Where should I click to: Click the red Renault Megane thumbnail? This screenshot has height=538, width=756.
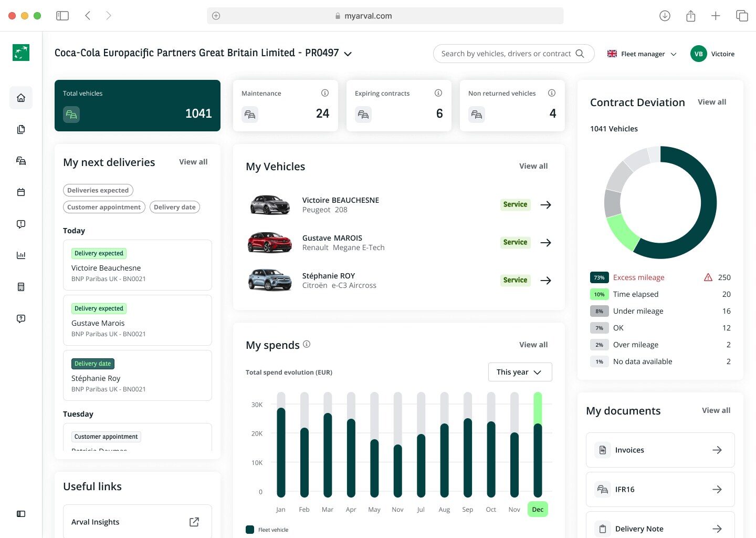tap(270, 243)
